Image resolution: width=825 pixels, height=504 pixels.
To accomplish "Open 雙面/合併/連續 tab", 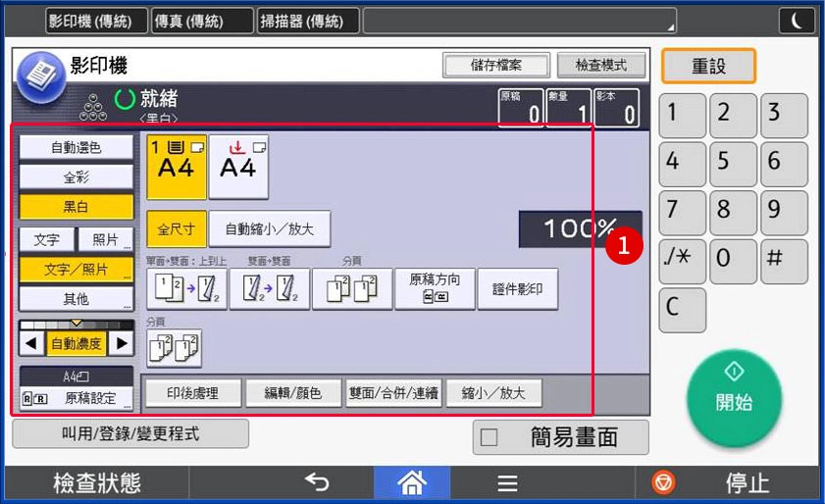I will pyautogui.click(x=393, y=393).
